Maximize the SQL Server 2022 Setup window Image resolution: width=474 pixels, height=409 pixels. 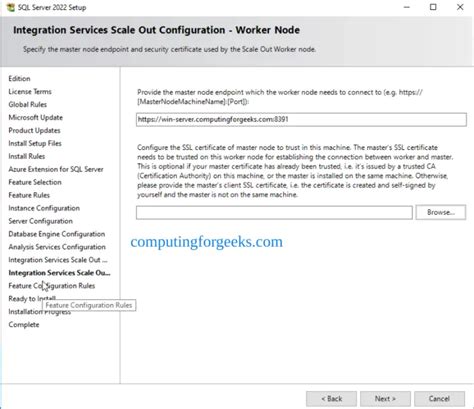tap(433, 7)
